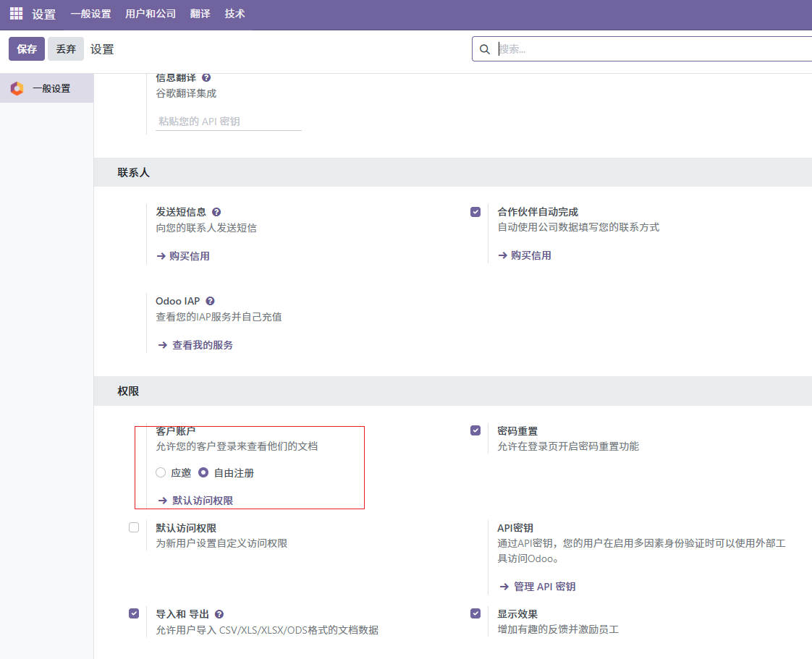Toggle the 密码重置 checkbox
812x659 pixels.
[x=475, y=430]
